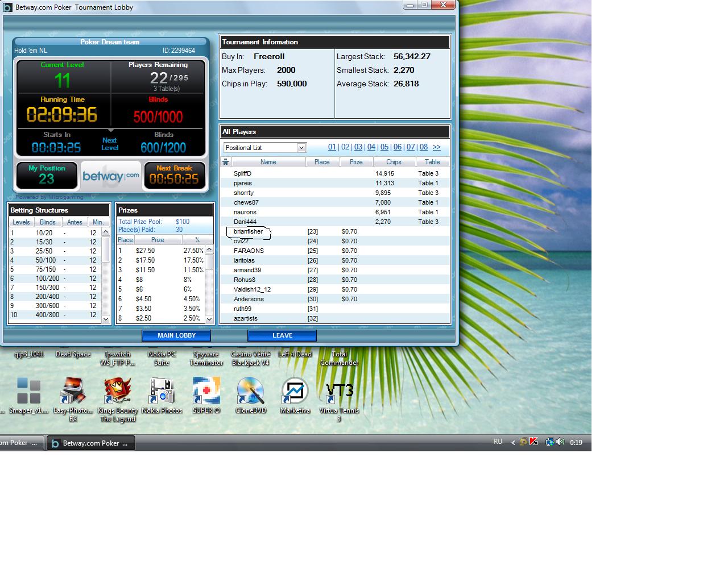728x582 pixels.
Task: Go to player list page 05
Action: [x=384, y=147]
